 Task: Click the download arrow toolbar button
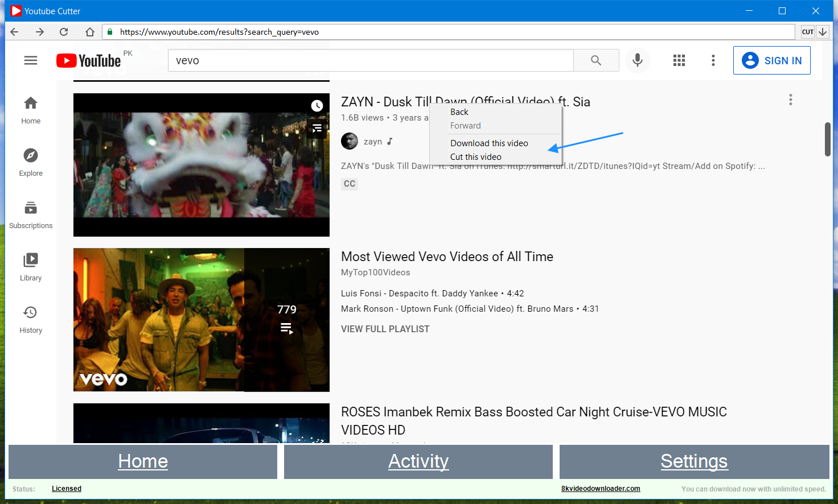click(823, 32)
